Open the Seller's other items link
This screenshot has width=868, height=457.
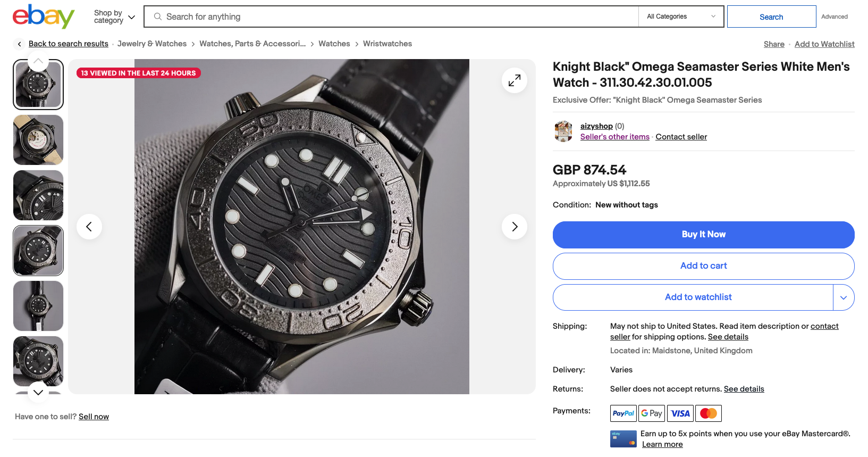(614, 137)
